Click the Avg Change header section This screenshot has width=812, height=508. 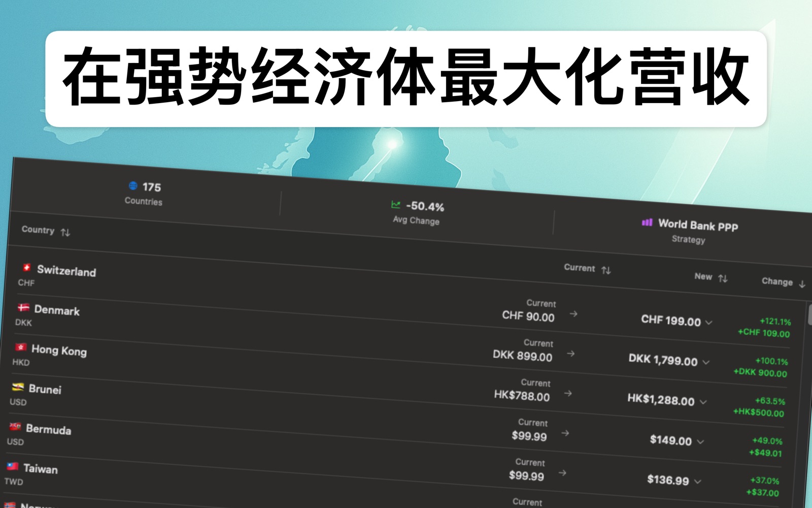pos(417,213)
